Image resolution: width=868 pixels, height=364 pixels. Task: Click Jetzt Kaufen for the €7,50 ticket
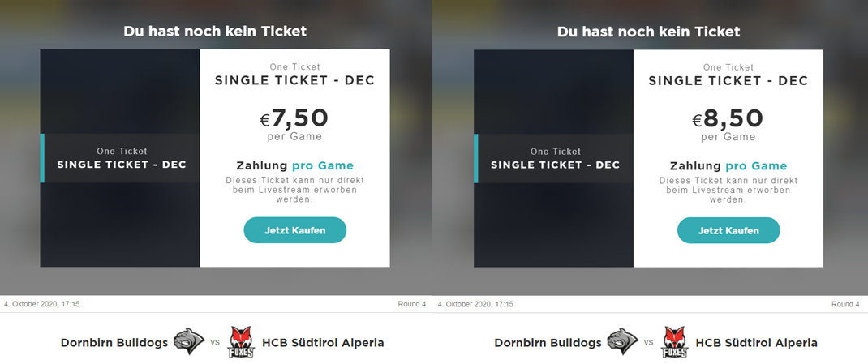point(294,230)
